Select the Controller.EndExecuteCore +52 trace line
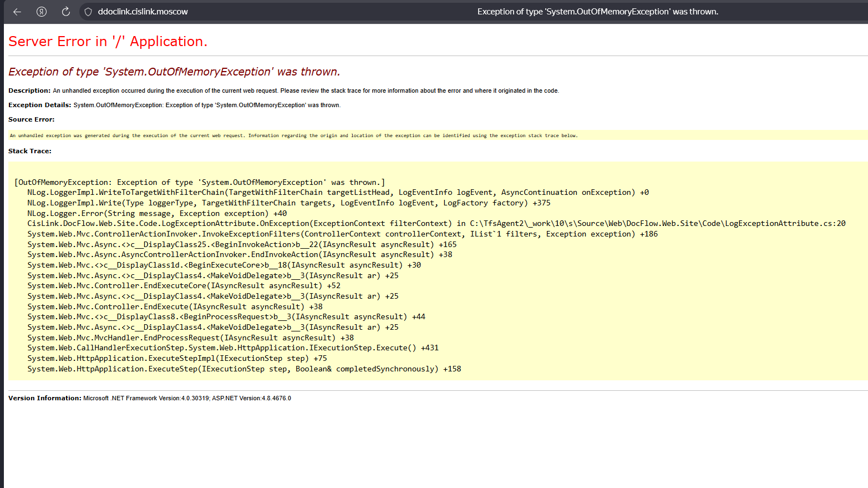 click(x=184, y=286)
